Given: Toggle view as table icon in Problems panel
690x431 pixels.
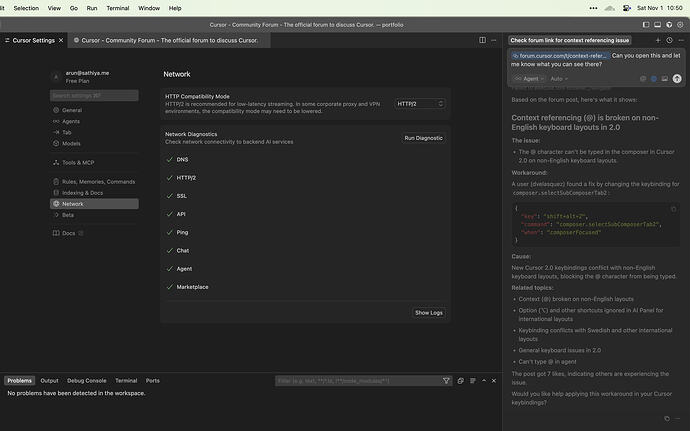Looking at the screenshot, I should (x=473, y=381).
